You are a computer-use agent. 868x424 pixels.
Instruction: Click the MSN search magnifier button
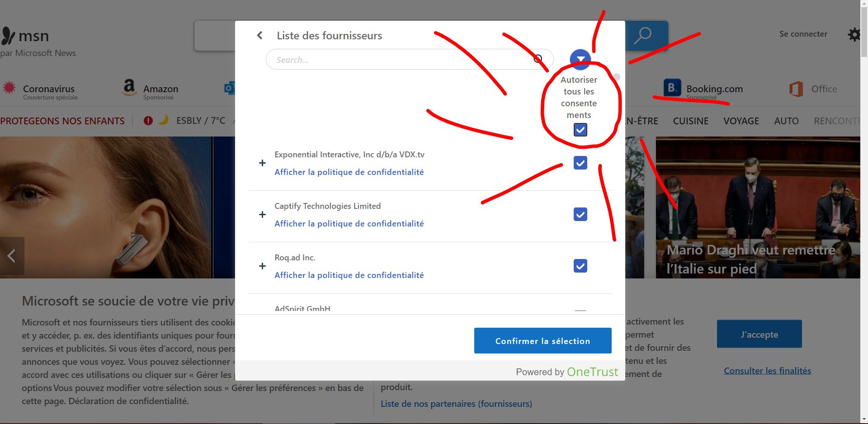(x=642, y=35)
